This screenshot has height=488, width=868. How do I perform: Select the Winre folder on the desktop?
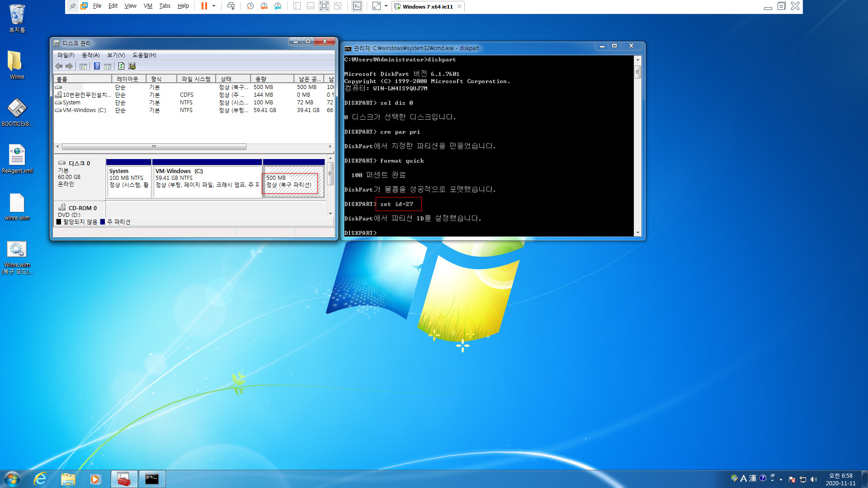(x=17, y=65)
